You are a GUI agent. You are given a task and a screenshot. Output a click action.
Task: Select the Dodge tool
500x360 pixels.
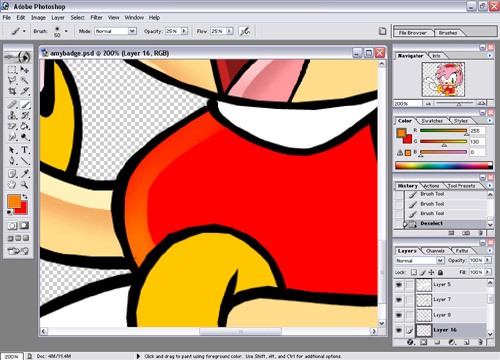(x=25, y=137)
